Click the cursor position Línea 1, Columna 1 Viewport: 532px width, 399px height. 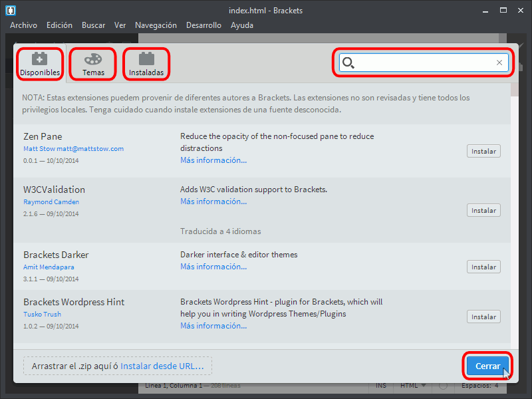pos(174,386)
